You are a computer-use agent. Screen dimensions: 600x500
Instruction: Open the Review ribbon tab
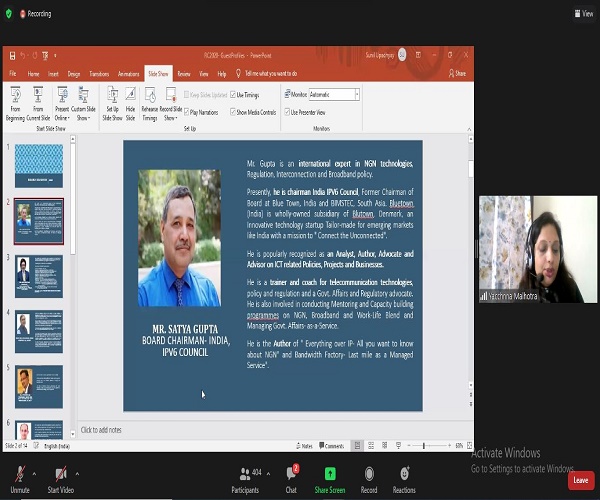(x=184, y=73)
